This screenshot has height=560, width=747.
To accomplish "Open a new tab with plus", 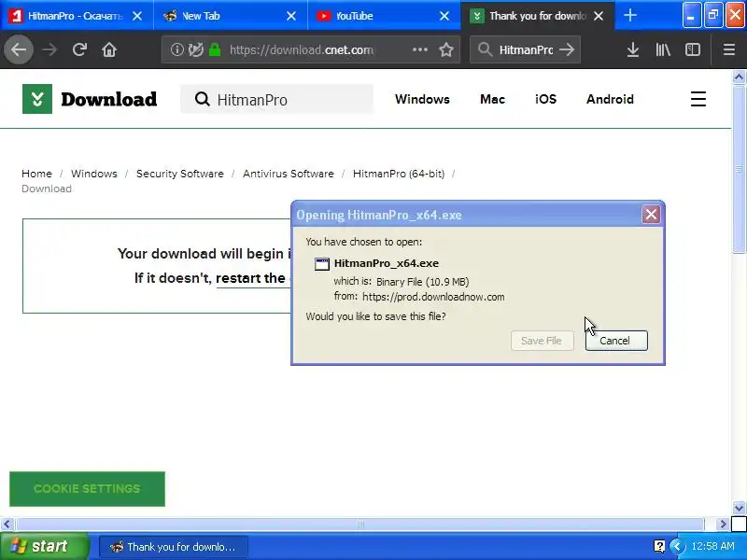I will (x=629, y=16).
